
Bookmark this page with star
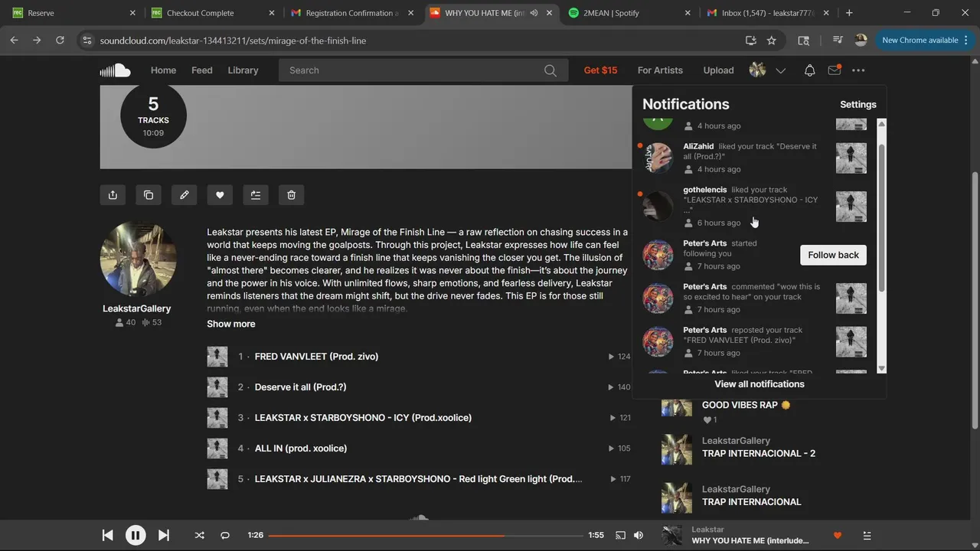tap(772, 41)
